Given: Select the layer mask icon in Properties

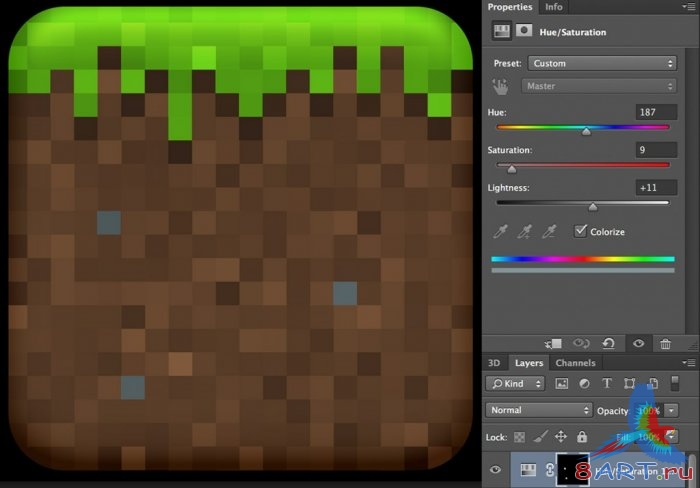Looking at the screenshot, I should pyautogui.click(x=524, y=30).
